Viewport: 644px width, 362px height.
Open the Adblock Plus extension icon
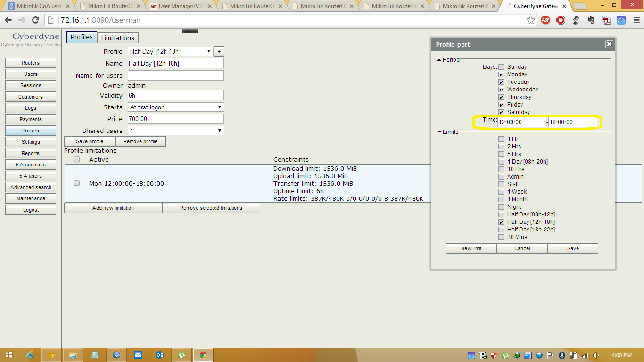[x=545, y=20]
